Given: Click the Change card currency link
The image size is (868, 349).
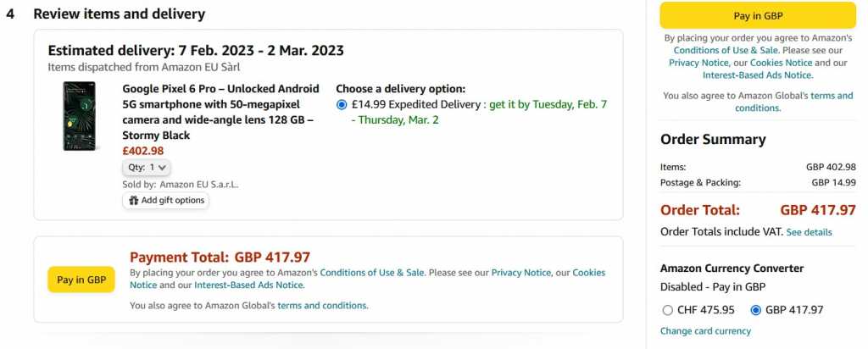Looking at the screenshot, I should pos(705,331).
